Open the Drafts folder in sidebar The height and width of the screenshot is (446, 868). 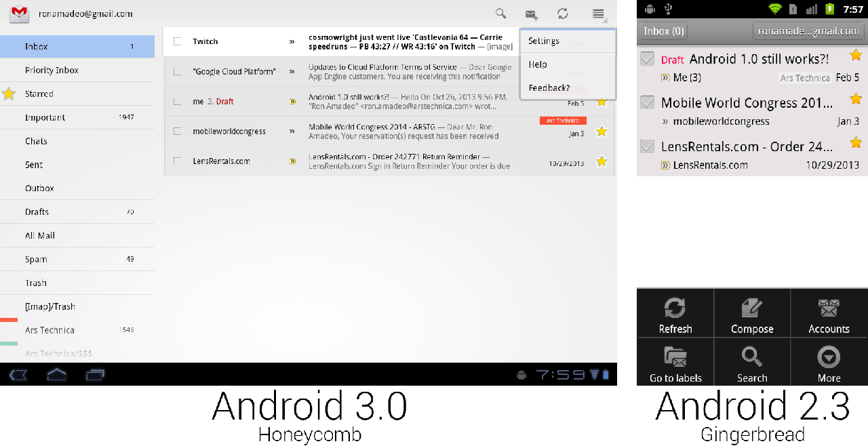click(x=37, y=212)
